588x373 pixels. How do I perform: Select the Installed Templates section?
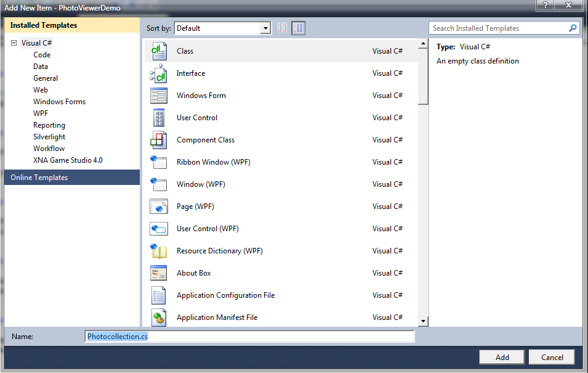click(x=44, y=25)
